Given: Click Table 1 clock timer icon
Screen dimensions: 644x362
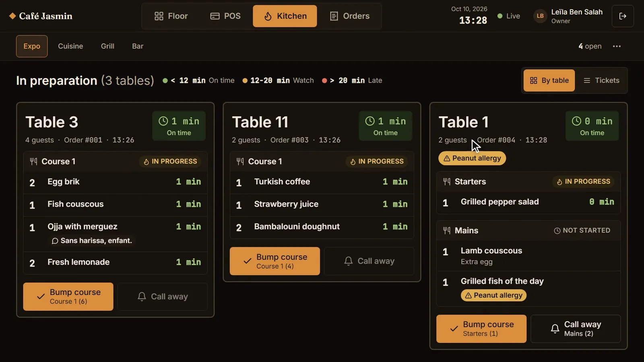Looking at the screenshot, I should (576, 121).
